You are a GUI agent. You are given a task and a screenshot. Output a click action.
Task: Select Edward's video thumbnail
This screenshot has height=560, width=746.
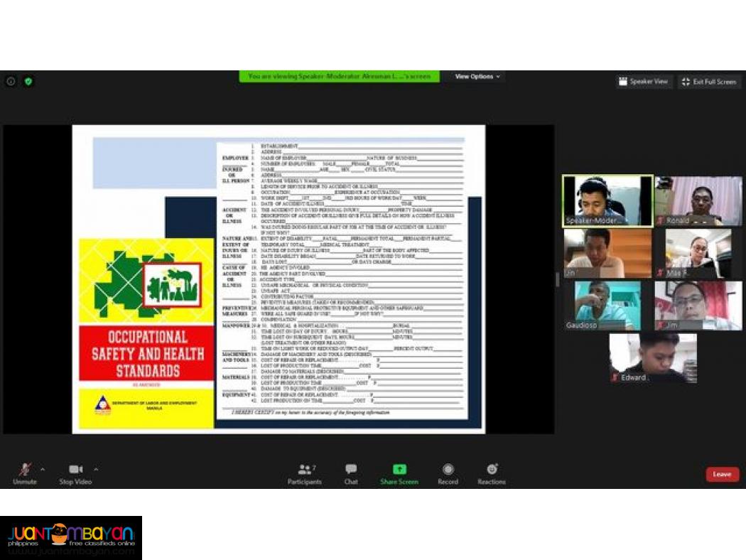pos(652,359)
